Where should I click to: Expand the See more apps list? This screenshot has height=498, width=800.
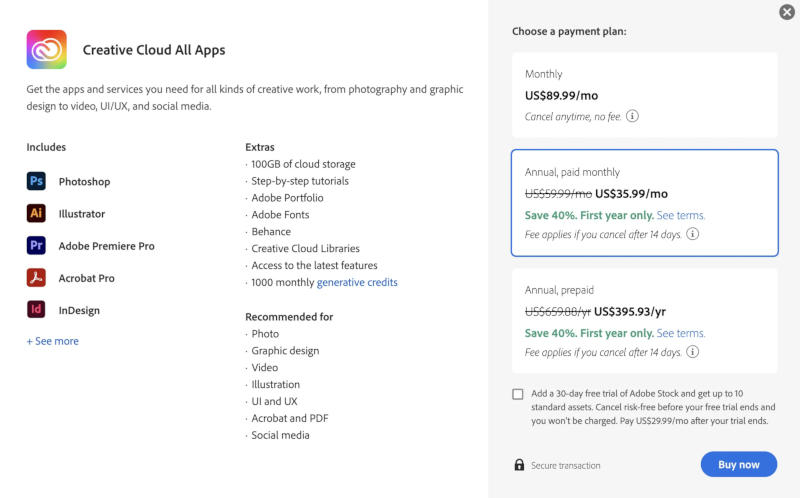point(53,341)
